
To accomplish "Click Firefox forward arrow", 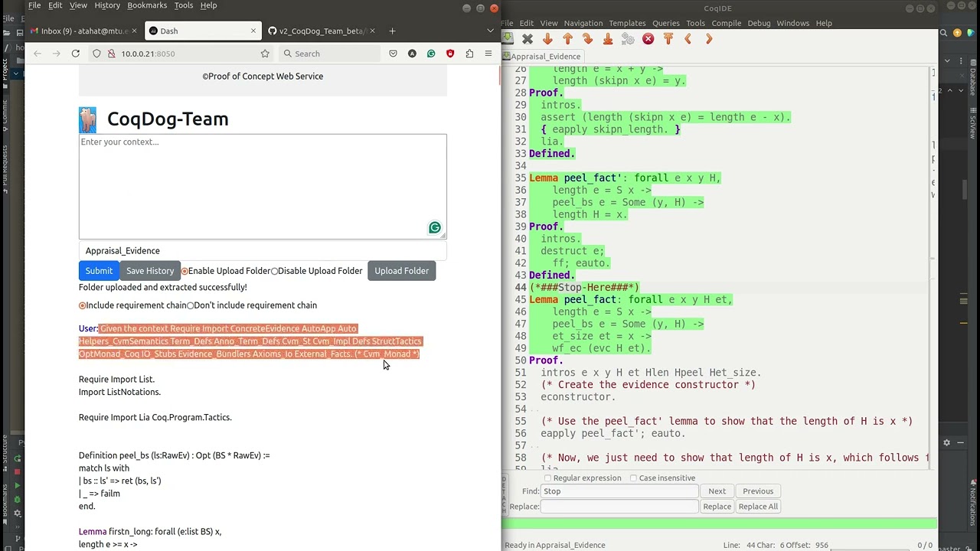I will tap(56, 54).
